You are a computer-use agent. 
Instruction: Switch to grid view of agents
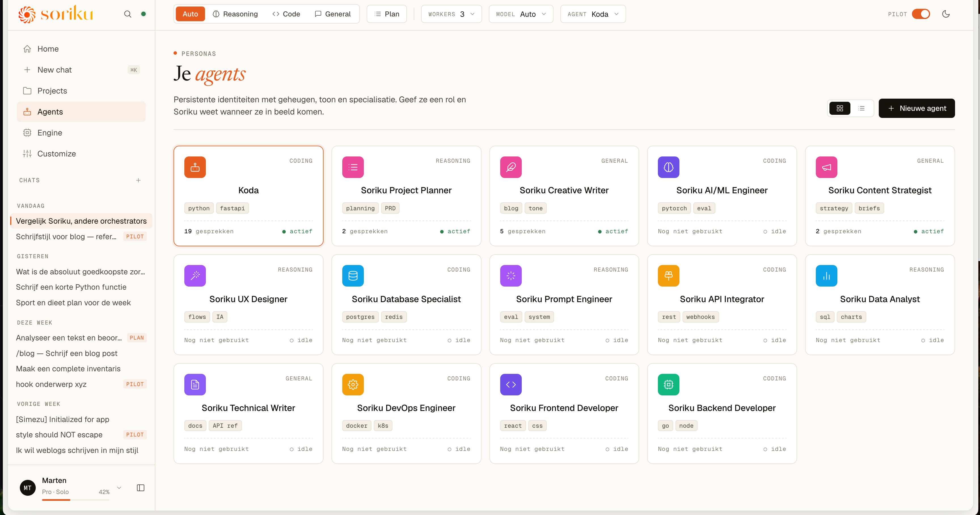pyautogui.click(x=840, y=108)
